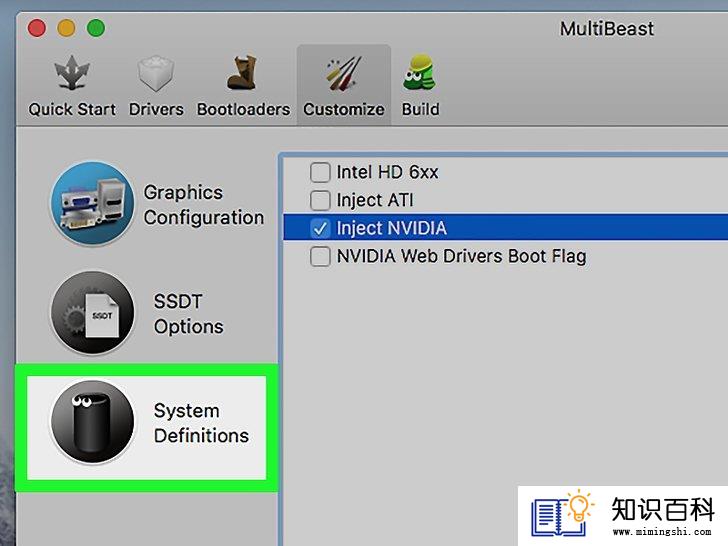Select System Definitions label in sidebar

click(201, 423)
